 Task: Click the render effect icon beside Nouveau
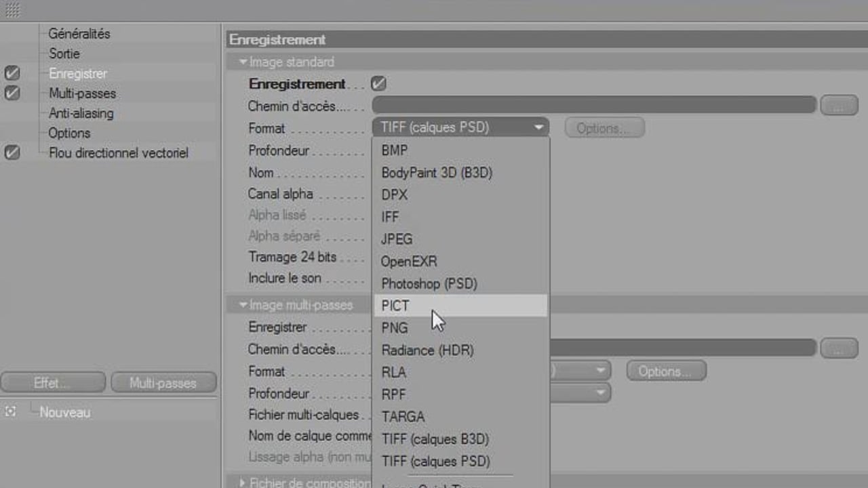10,411
